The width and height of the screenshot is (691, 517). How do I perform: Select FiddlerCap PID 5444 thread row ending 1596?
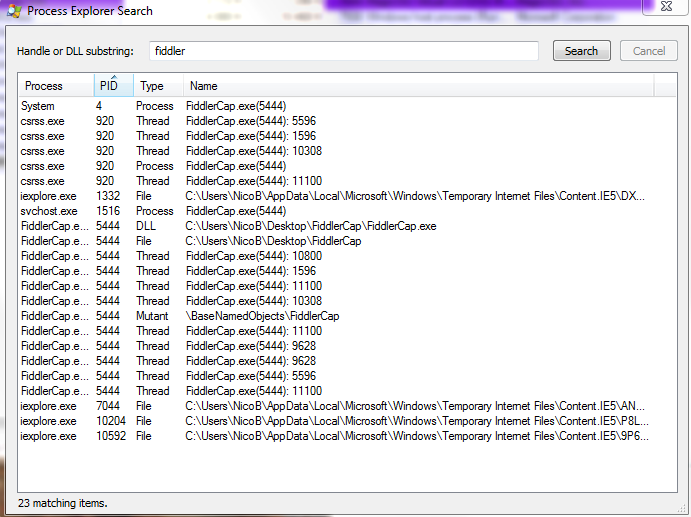tap(347, 271)
